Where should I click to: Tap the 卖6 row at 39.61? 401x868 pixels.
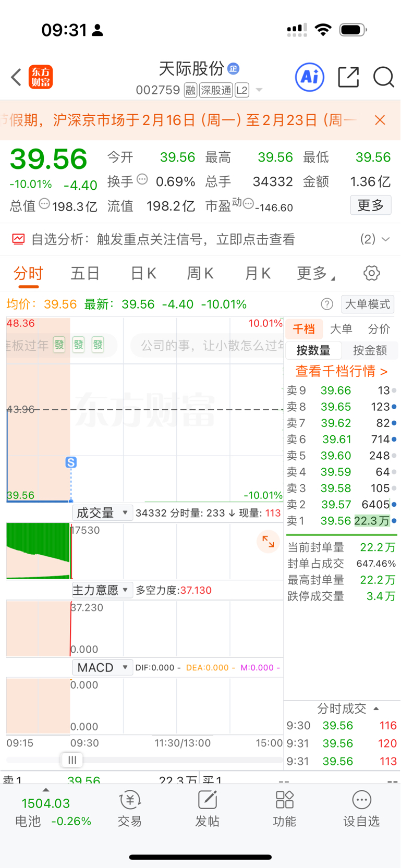(x=342, y=439)
